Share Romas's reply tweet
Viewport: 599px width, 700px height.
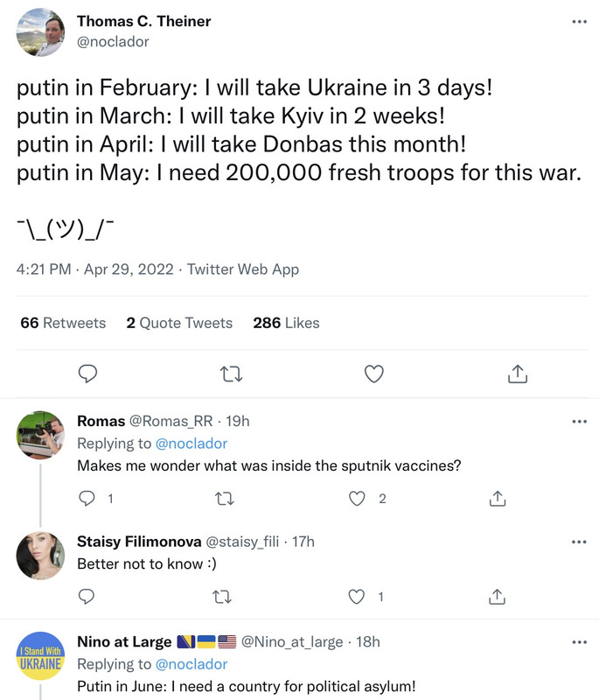497,498
